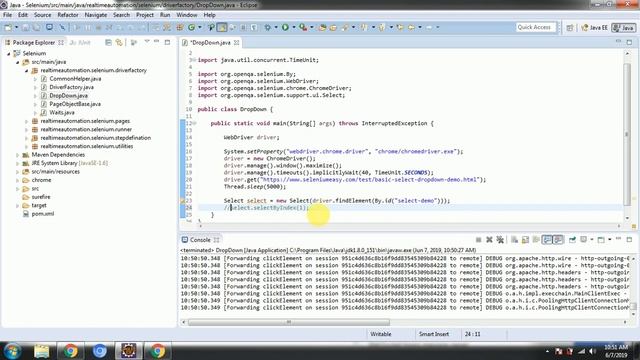
Task: Toggle Show Console on Standard Out change
Action: point(547,240)
